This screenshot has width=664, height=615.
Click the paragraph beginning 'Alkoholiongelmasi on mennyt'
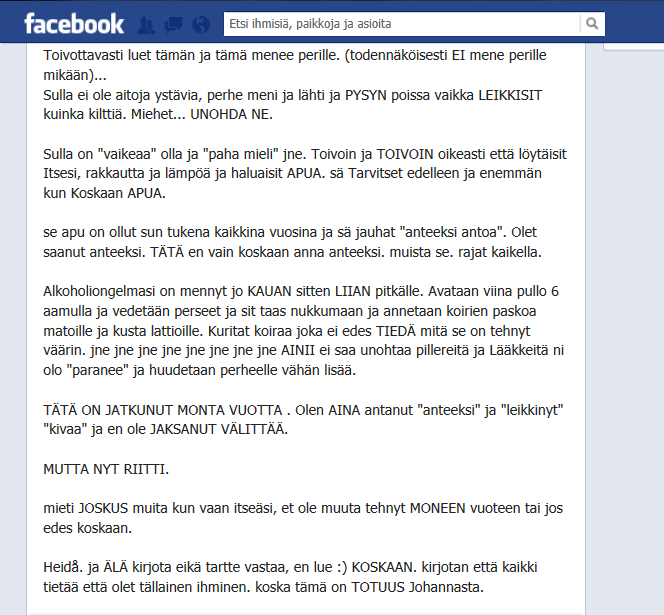(304, 330)
